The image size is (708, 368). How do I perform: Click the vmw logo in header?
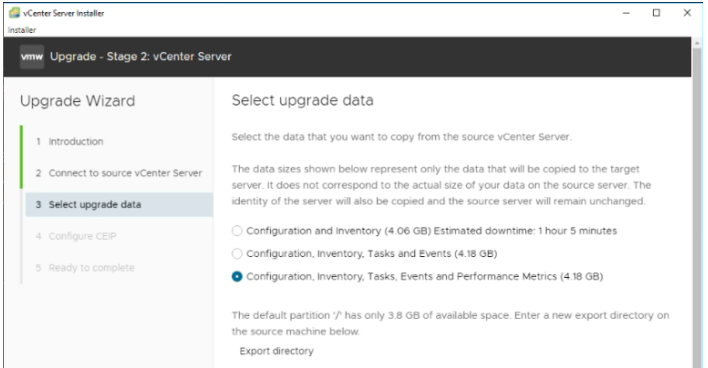32,56
